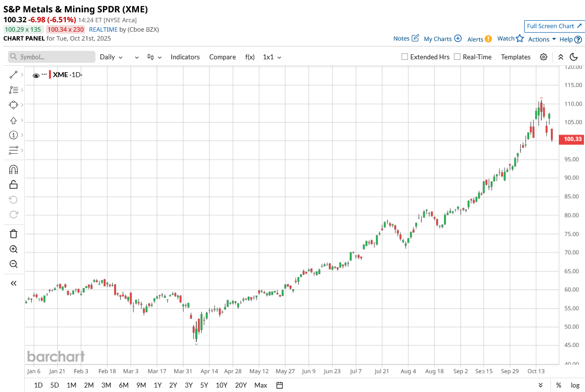Undo the last chart action
The height and width of the screenshot is (392, 585).
(13, 200)
